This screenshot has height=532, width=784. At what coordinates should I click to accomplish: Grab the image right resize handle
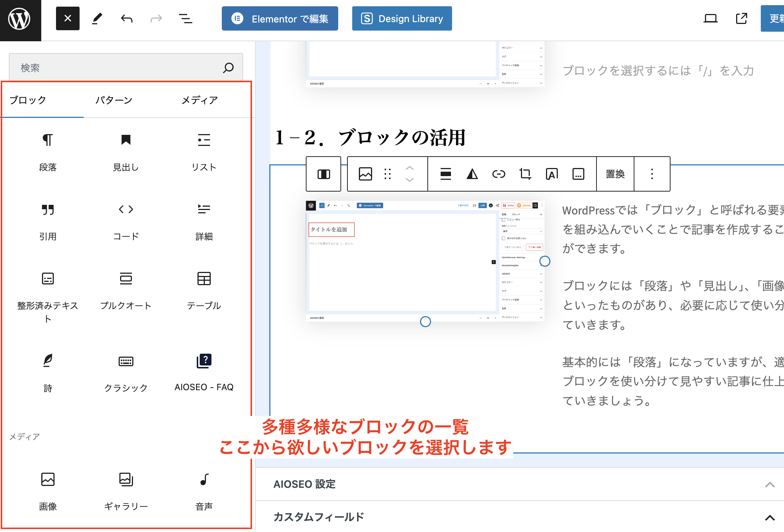(545, 261)
